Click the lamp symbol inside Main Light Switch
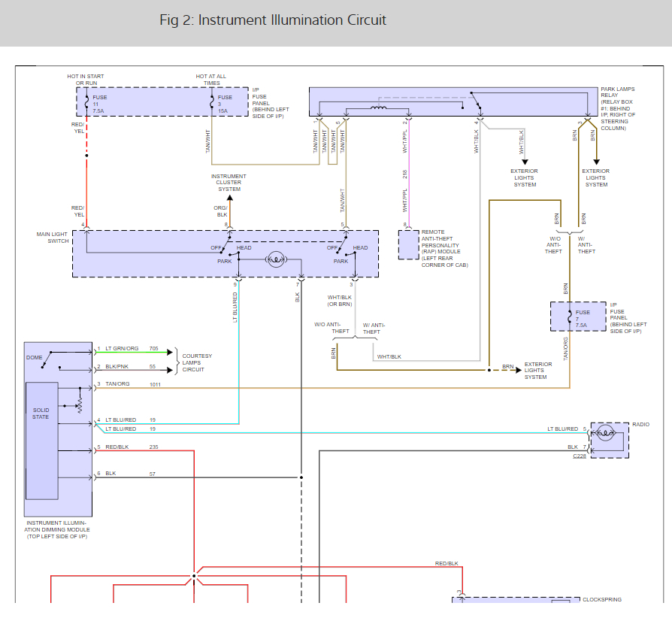Screen dimensions: 672x621 (x=276, y=261)
